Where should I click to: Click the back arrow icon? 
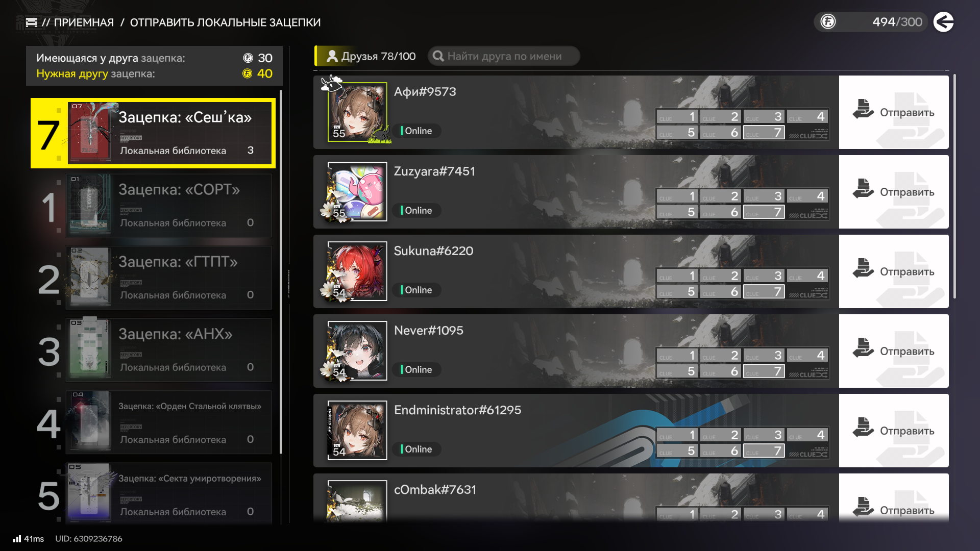click(943, 22)
